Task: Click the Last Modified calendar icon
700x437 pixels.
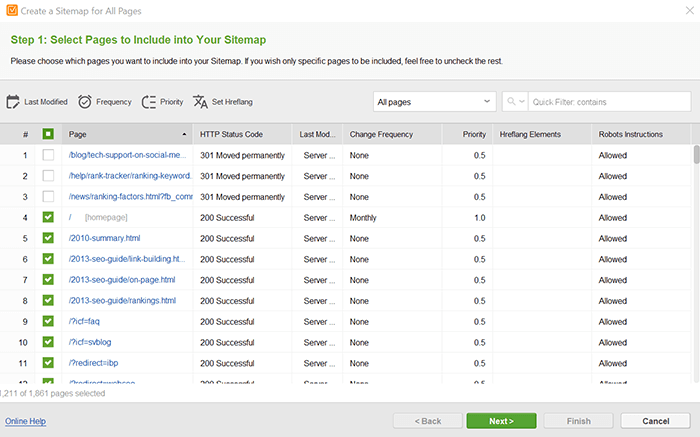Action: tap(13, 102)
